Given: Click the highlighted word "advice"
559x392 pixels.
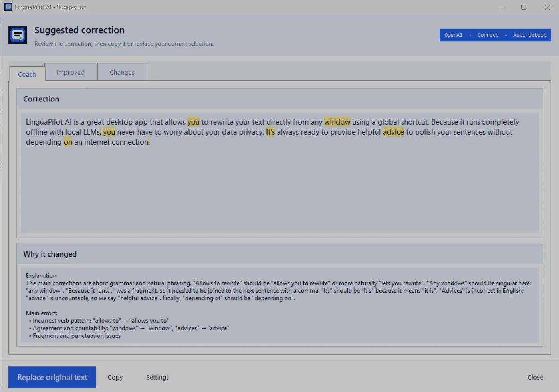Looking at the screenshot, I should tap(393, 132).
